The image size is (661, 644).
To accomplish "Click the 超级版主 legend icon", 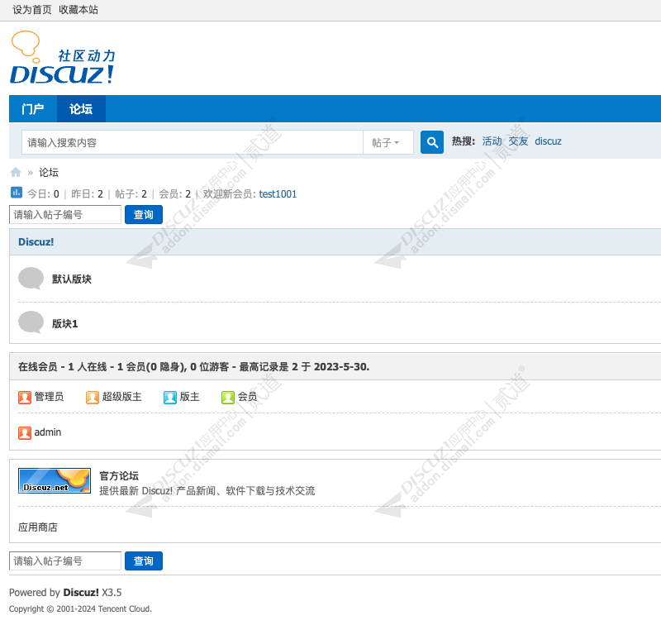I will [x=92, y=397].
